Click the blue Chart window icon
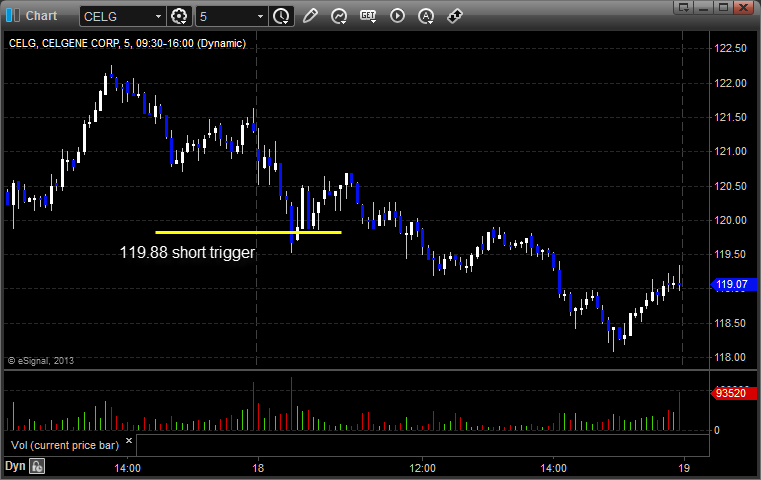 [13, 16]
